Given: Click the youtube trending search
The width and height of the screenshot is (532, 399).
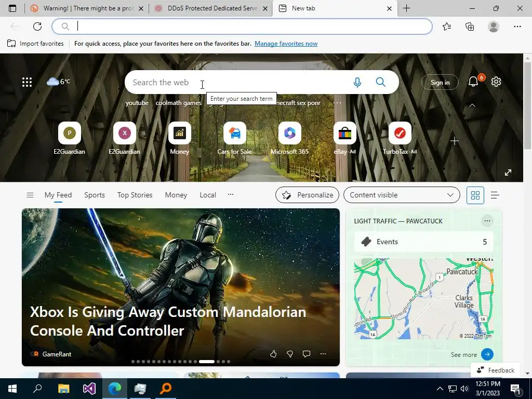Looking at the screenshot, I should [x=137, y=103].
